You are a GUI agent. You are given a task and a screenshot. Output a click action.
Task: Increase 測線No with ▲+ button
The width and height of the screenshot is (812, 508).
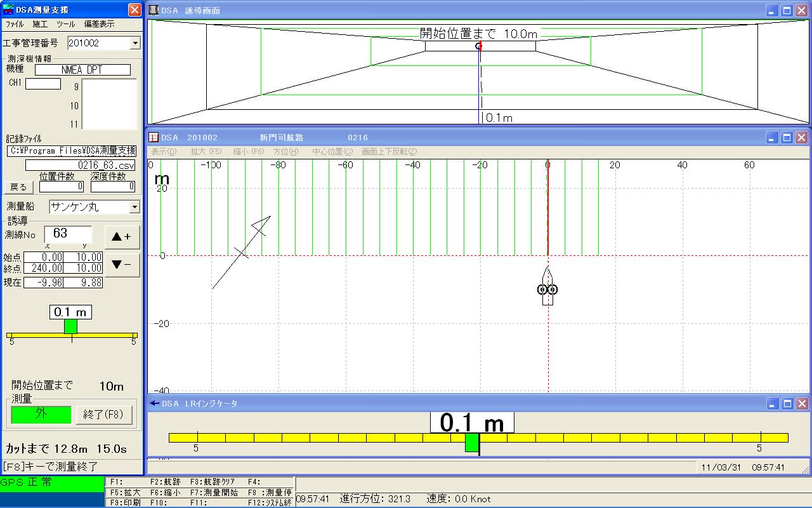(121, 237)
